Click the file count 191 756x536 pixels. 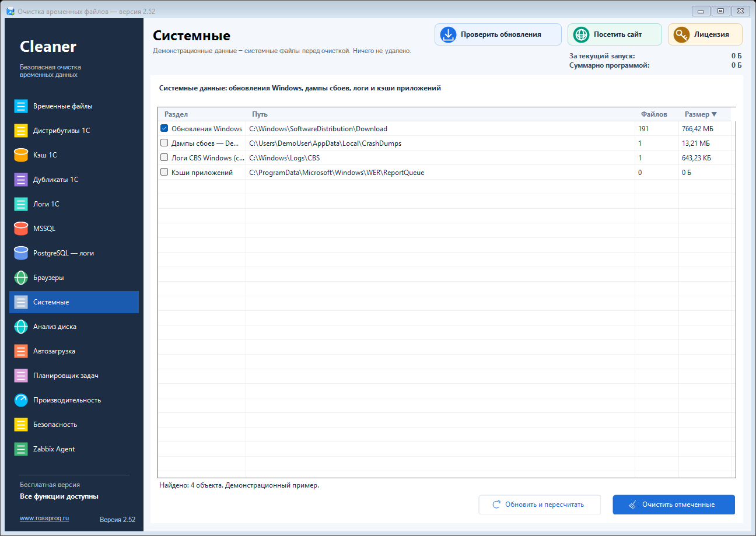pyautogui.click(x=643, y=129)
